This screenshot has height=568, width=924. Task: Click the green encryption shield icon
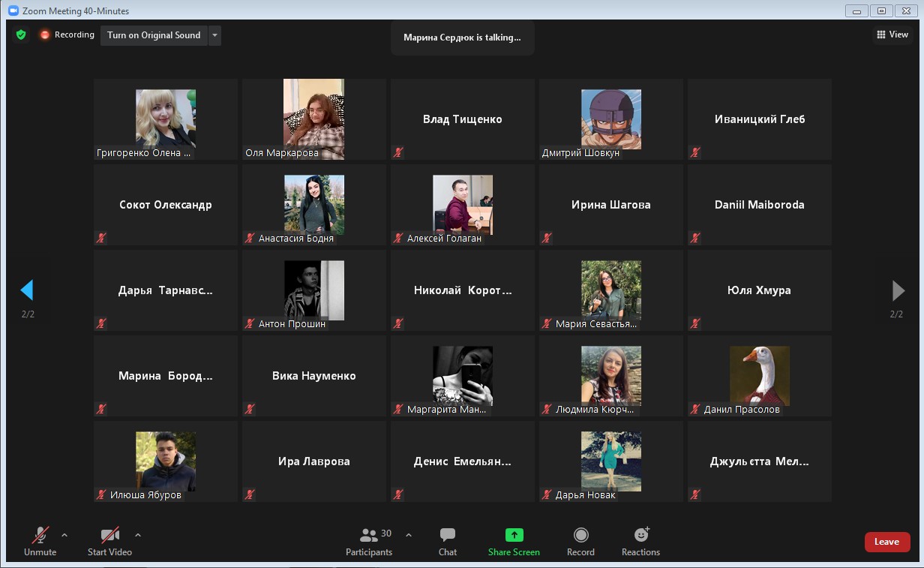click(x=21, y=35)
